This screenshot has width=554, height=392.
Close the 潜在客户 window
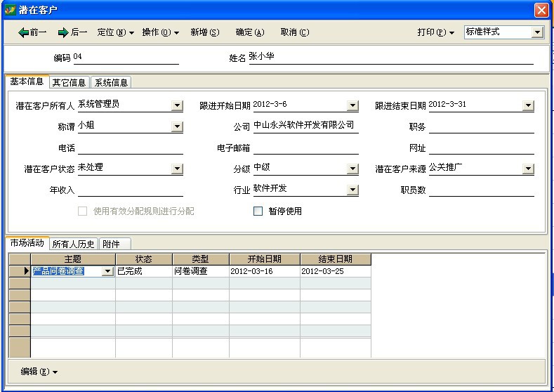point(541,10)
